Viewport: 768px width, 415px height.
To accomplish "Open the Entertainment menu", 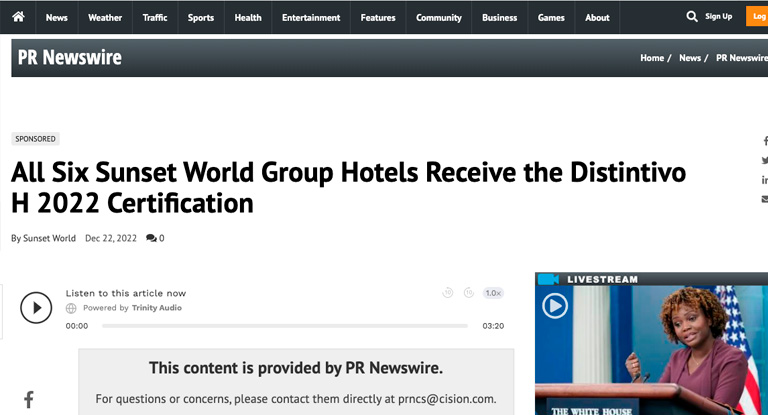I will coord(311,17).
